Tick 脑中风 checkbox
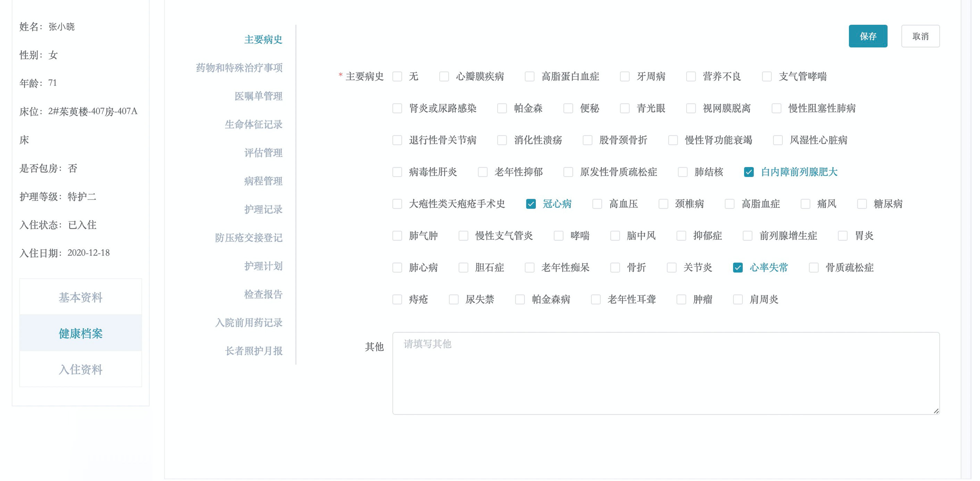Viewport: 980px width, 481px height. [615, 236]
